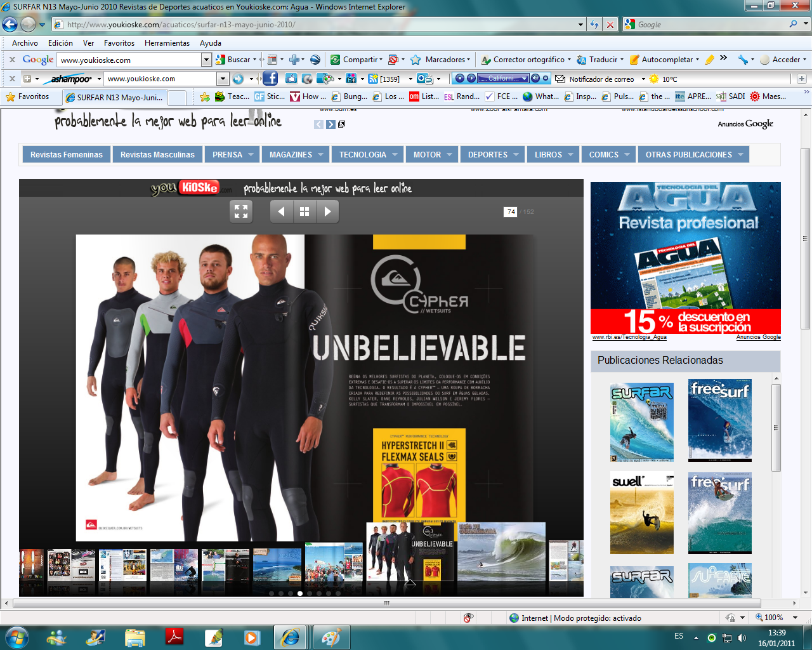The width and height of the screenshot is (812, 650).
Task: Open the Herramientas menu
Action: point(167,43)
